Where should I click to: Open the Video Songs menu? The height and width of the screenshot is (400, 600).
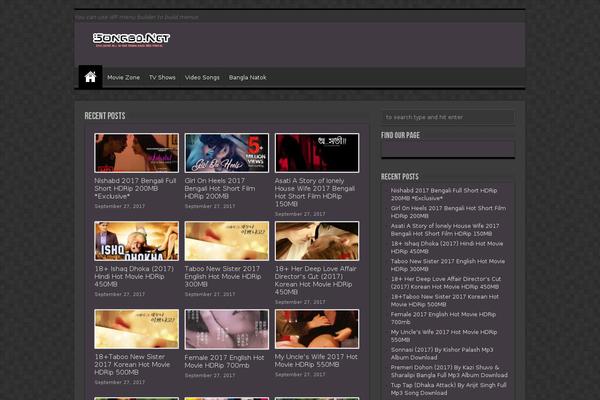(x=202, y=77)
